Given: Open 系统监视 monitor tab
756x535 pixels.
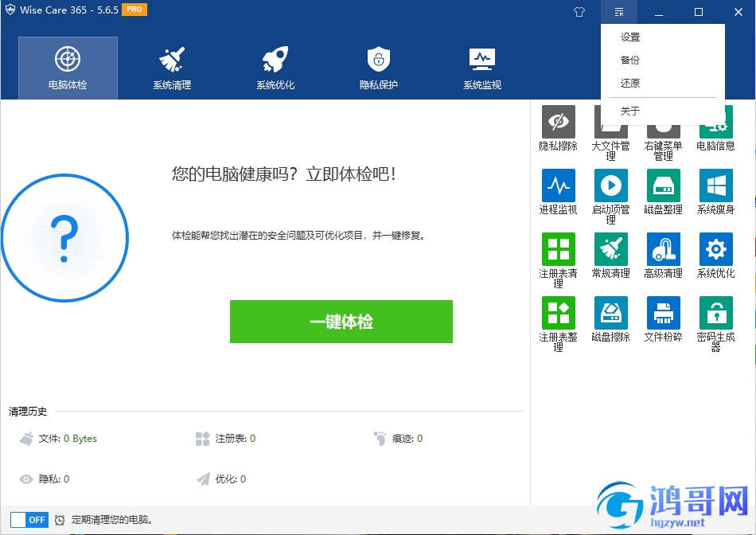Looking at the screenshot, I should click(482, 68).
